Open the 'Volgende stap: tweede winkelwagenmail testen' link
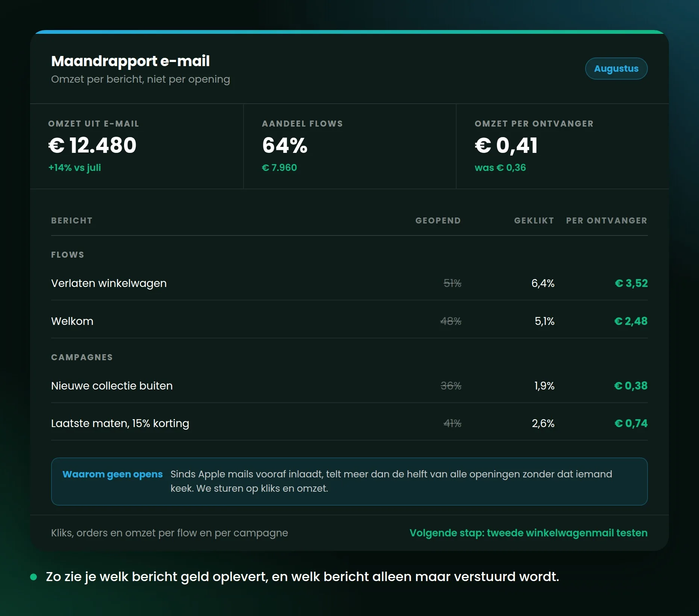Viewport: 699px width, 616px height. (528, 533)
